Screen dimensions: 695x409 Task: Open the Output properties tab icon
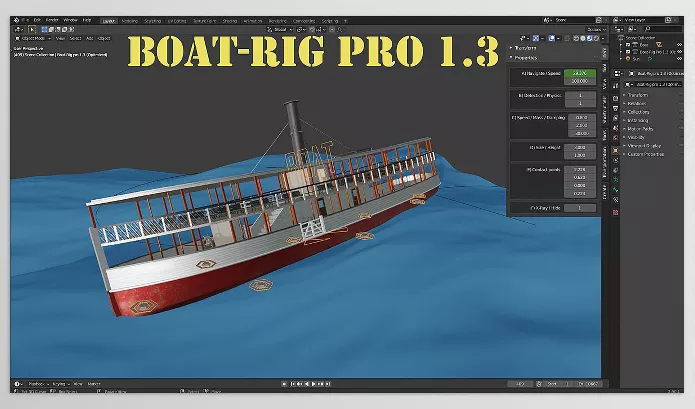click(x=615, y=108)
